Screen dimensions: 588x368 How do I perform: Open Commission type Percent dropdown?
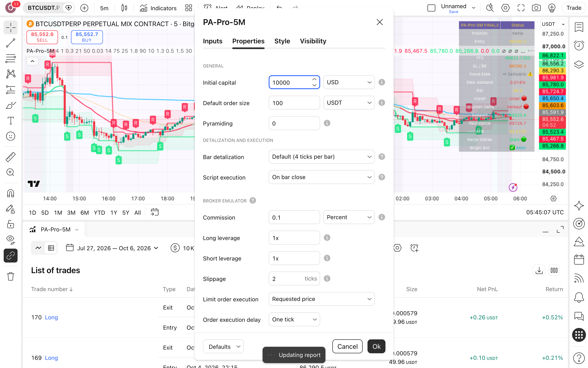click(x=349, y=217)
